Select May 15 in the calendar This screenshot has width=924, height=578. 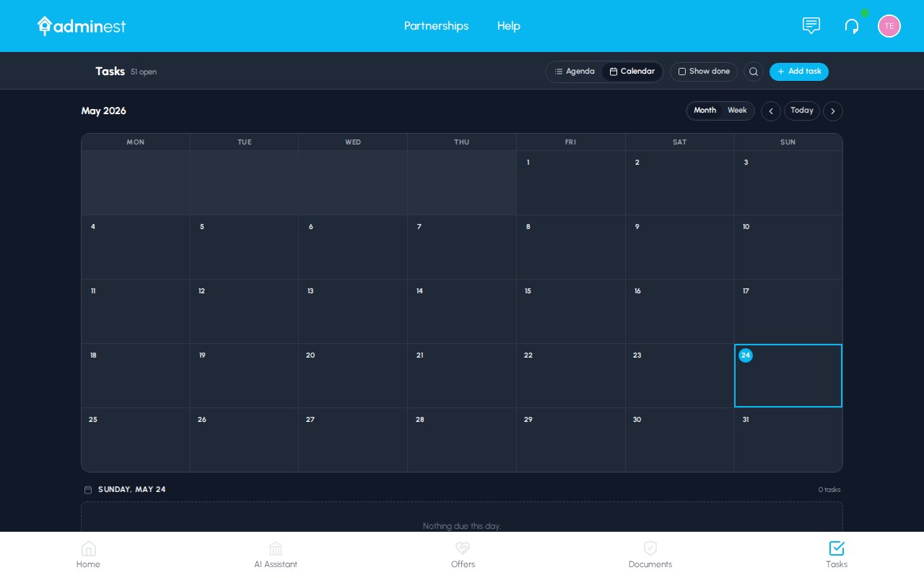pos(571,311)
